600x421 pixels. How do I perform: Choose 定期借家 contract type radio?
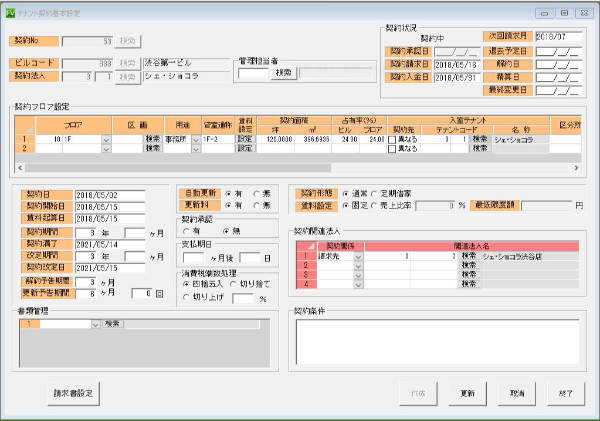click(374, 194)
